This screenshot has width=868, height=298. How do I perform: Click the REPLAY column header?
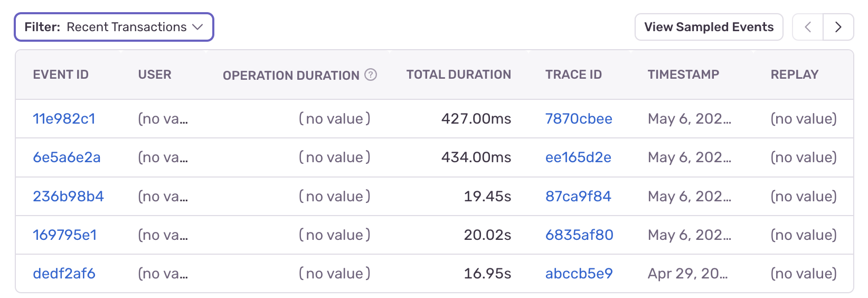(795, 74)
